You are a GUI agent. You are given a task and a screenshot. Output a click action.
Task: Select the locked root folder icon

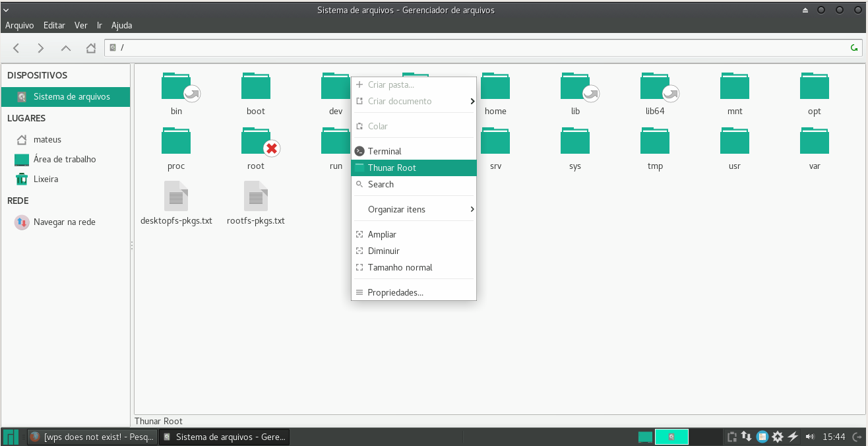tap(256, 141)
